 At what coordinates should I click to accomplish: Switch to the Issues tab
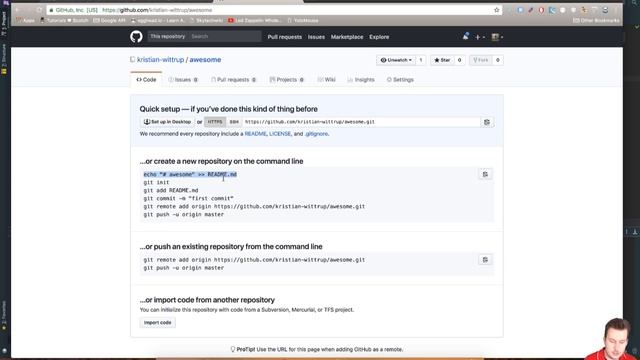(x=183, y=80)
